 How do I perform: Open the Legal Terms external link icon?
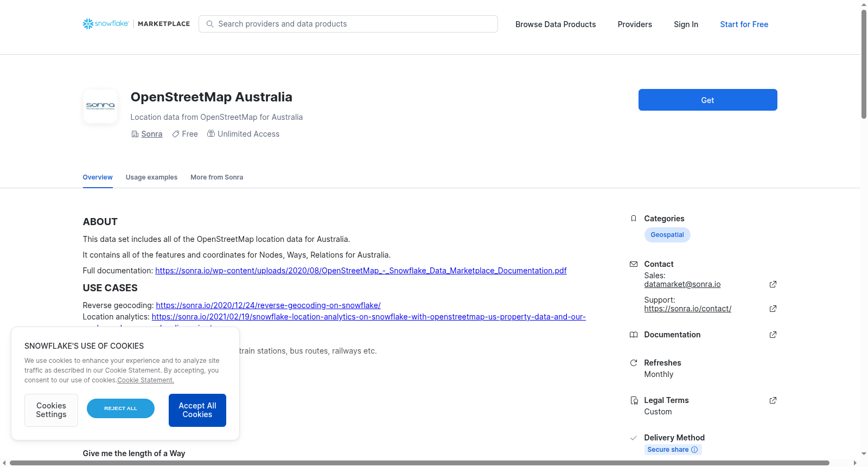[x=773, y=400]
